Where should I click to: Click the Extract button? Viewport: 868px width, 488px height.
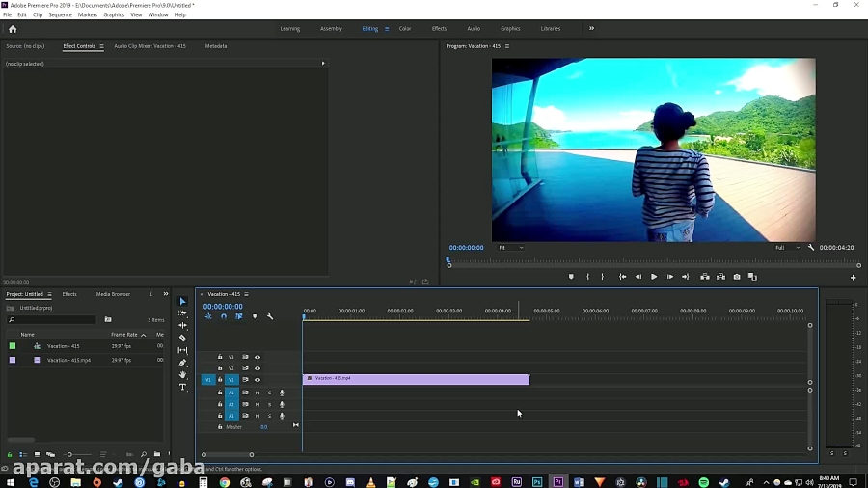click(720, 277)
